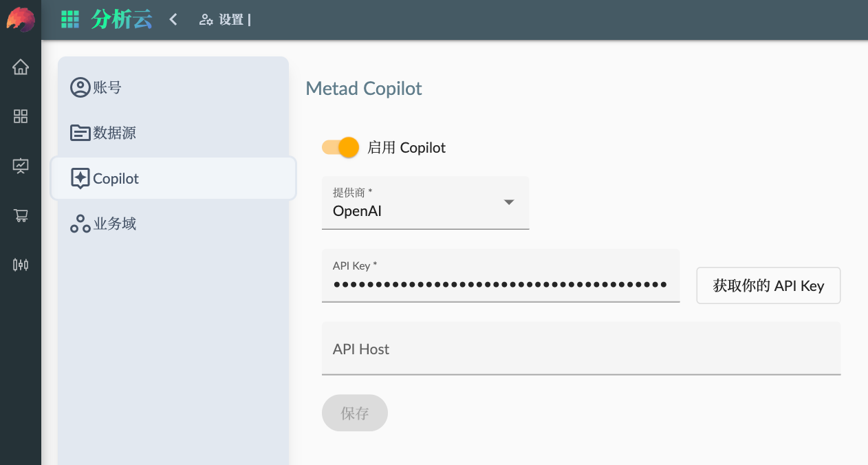Screen dimensions: 868x465
Task: Disable the 启用 Copilot toggle
Action: point(340,147)
